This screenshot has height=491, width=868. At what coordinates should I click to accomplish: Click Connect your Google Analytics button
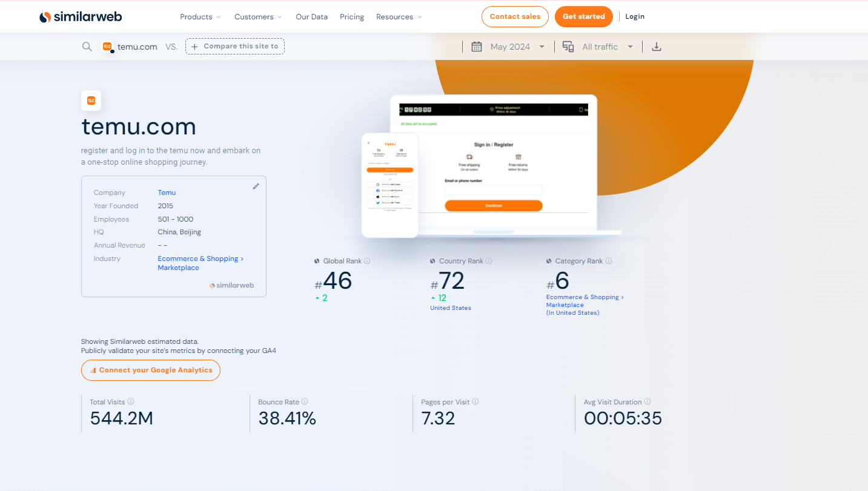click(x=151, y=370)
